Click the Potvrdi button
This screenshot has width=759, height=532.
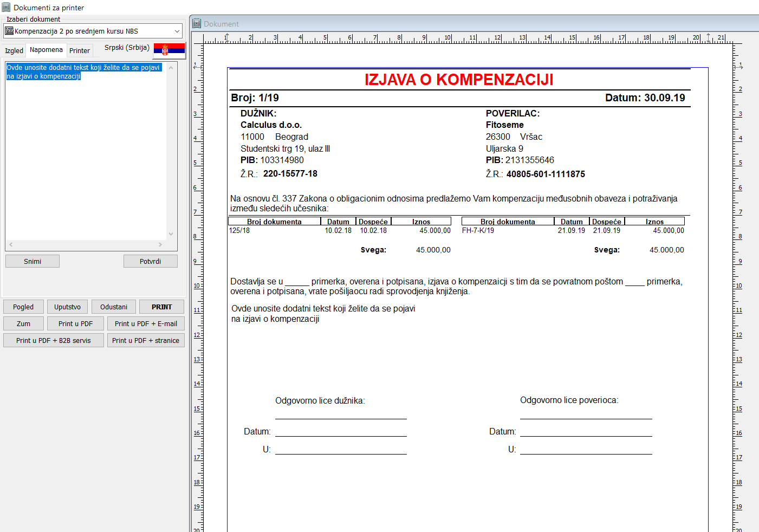tap(150, 261)
